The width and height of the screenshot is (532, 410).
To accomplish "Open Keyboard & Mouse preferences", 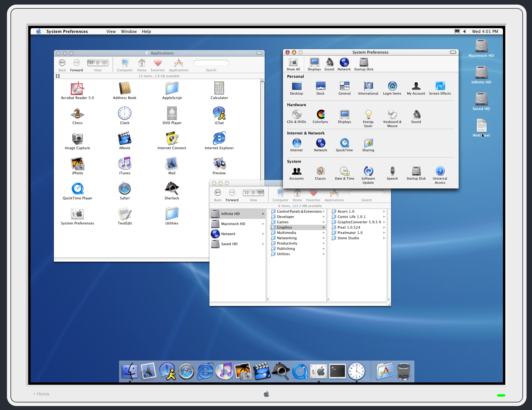I will point(392,118).
